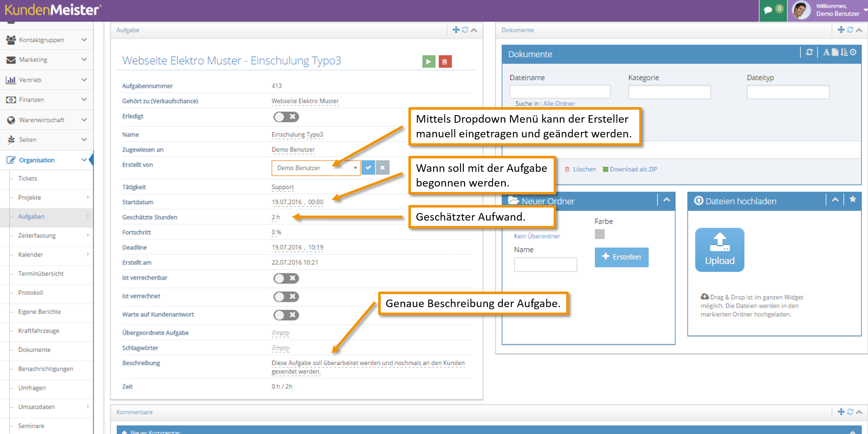Select Tickets in the Organisation menu
The image size is (868, 434).
click(x=28, y=178)
